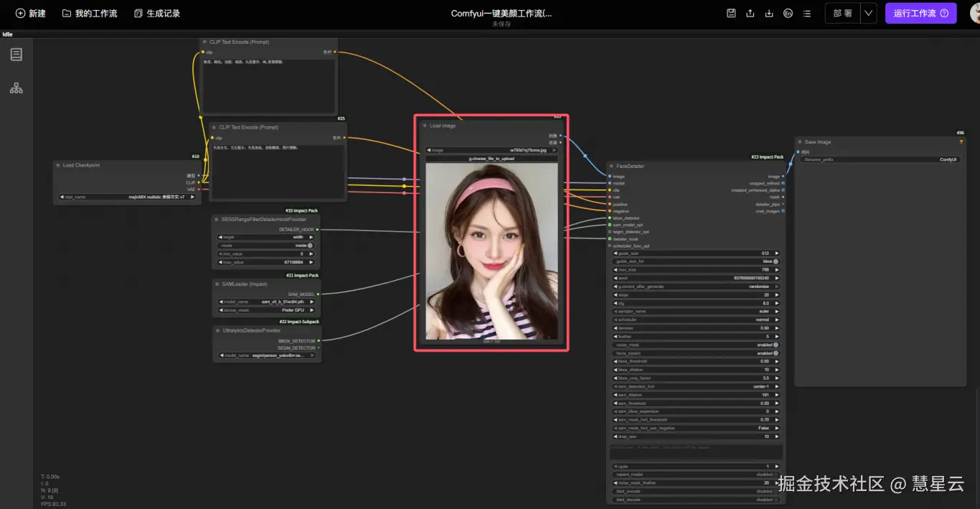The image size is (980, 509).
Task: Open the document panel icon in left sidebar
Action: (16, 55)
